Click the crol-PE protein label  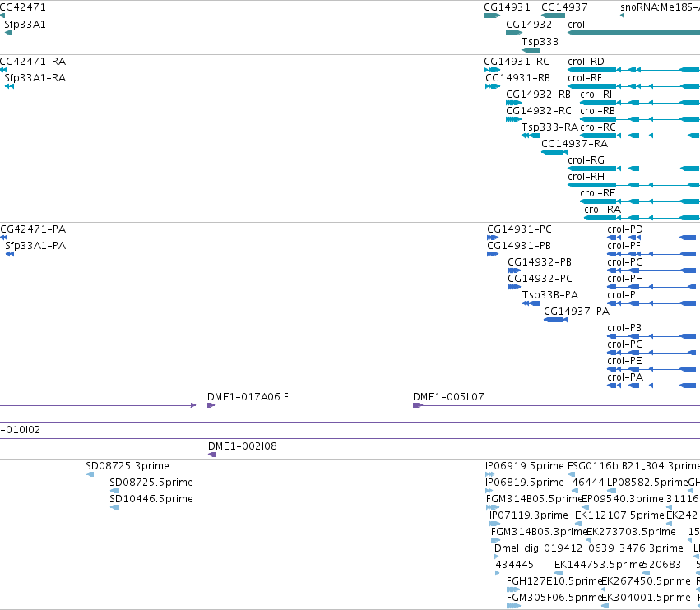coord(624,361)
